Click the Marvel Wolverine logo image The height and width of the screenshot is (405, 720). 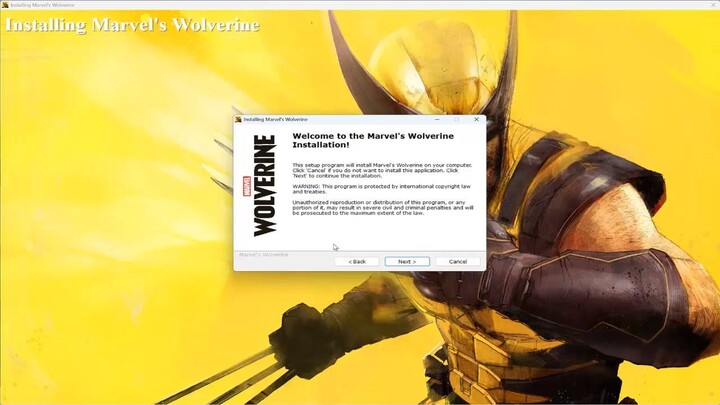coord(260,186)
